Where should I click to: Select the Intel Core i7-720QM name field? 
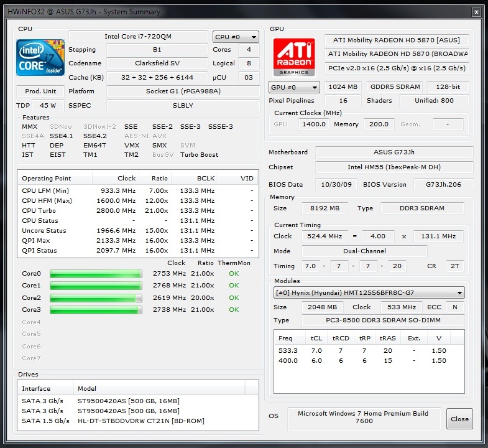(138, 37)
